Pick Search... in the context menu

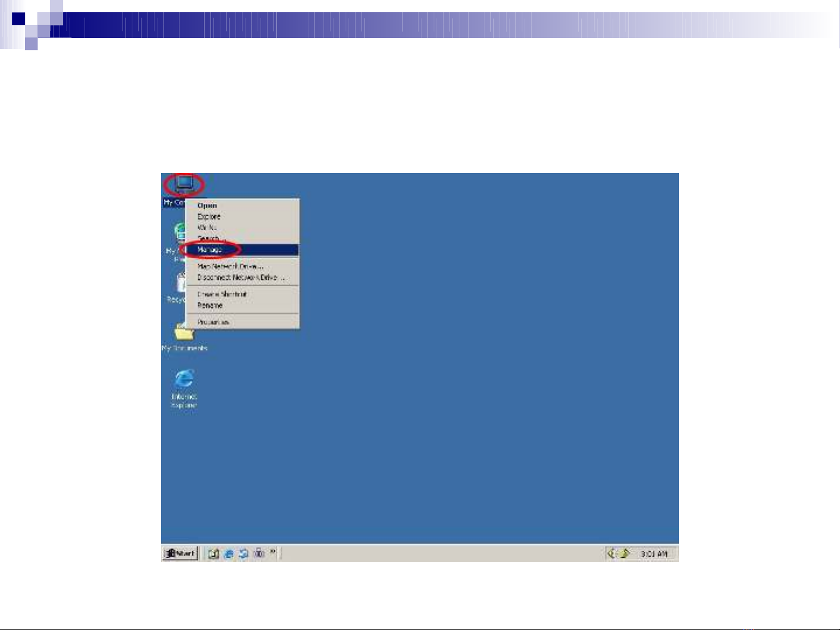click(209, 239)
